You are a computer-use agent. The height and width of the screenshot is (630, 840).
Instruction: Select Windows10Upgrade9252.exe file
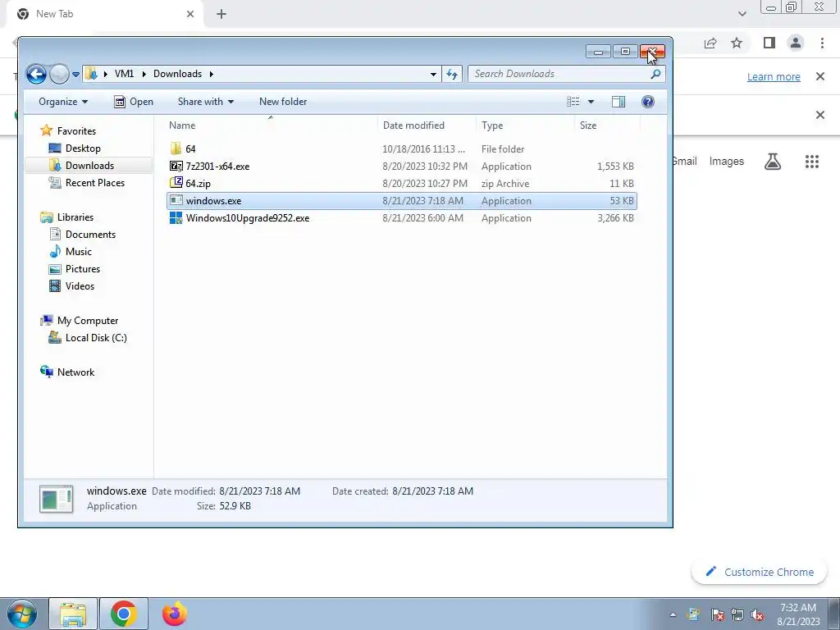(402, 218)
